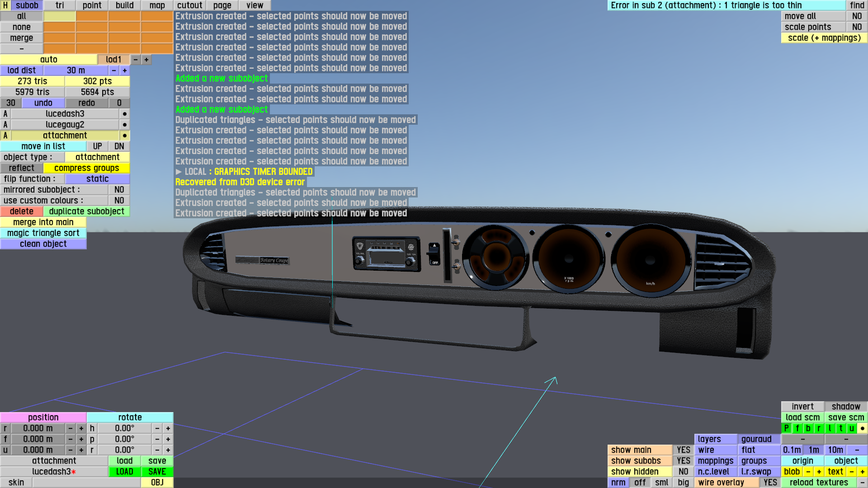The height and width of the screenshot is (488, 868).
Task: Click the dot next to lucegaug2
Action: point(124,125)
